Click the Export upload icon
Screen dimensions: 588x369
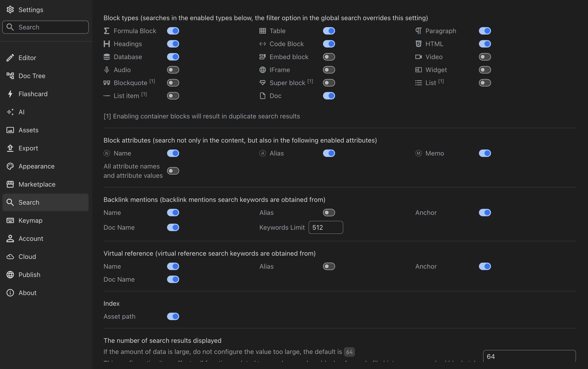click(x=10, y=148)
